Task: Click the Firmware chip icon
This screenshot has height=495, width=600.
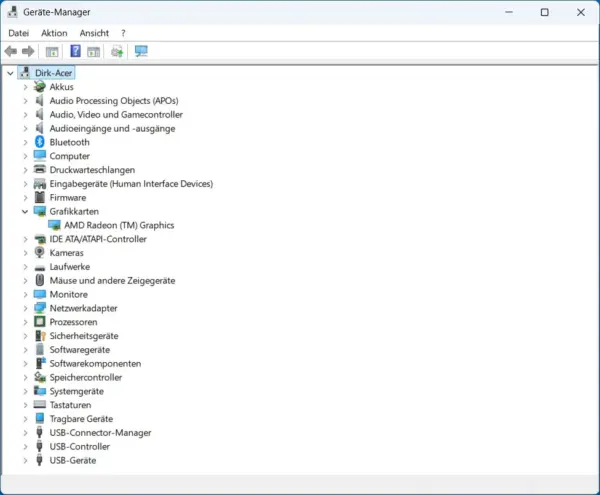Action: (x=39, y=197)
